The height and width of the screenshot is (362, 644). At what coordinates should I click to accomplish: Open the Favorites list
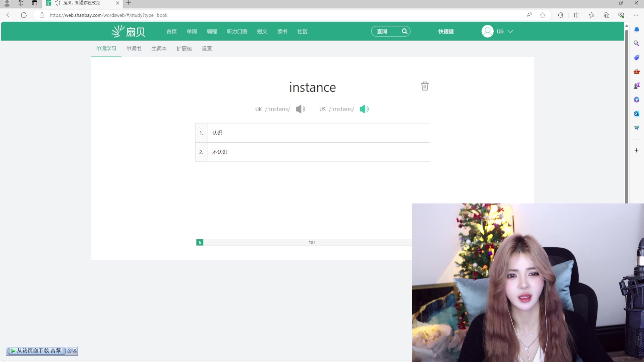[x=592, y=15]
